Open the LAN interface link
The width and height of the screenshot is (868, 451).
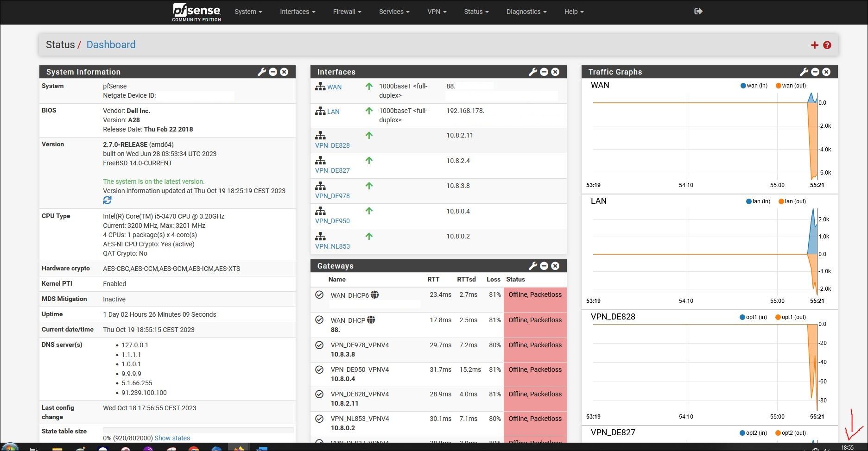(333, 112)
